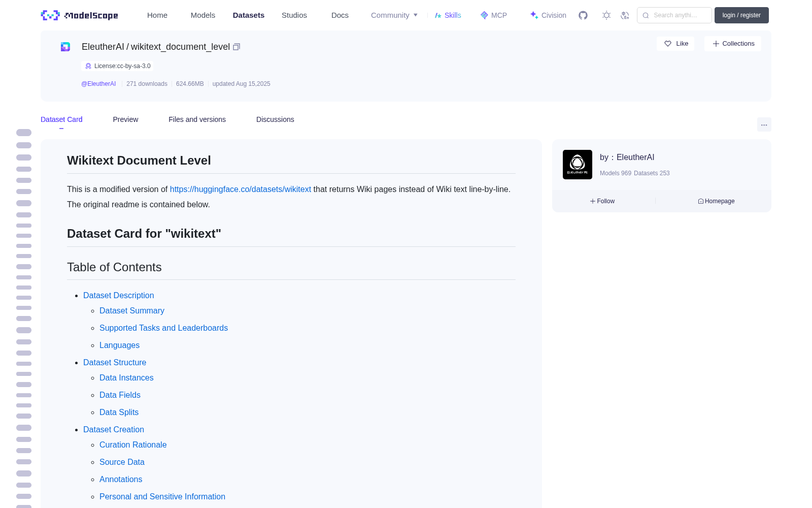The height and width of the screenshot is (508, 812).
Task: Jump to Personal and Sensitive Information
Action: [162, 496]
